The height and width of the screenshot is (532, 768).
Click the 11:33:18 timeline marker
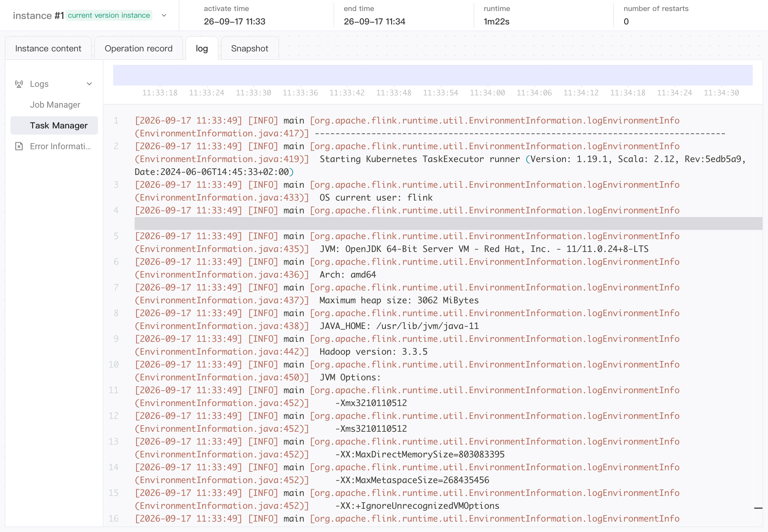point(160,93)
